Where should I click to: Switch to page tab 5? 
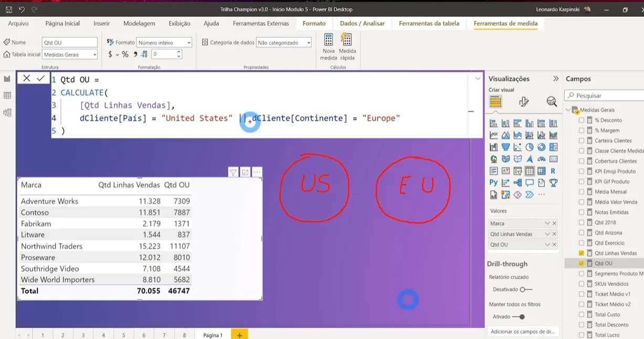click(124, 335)
